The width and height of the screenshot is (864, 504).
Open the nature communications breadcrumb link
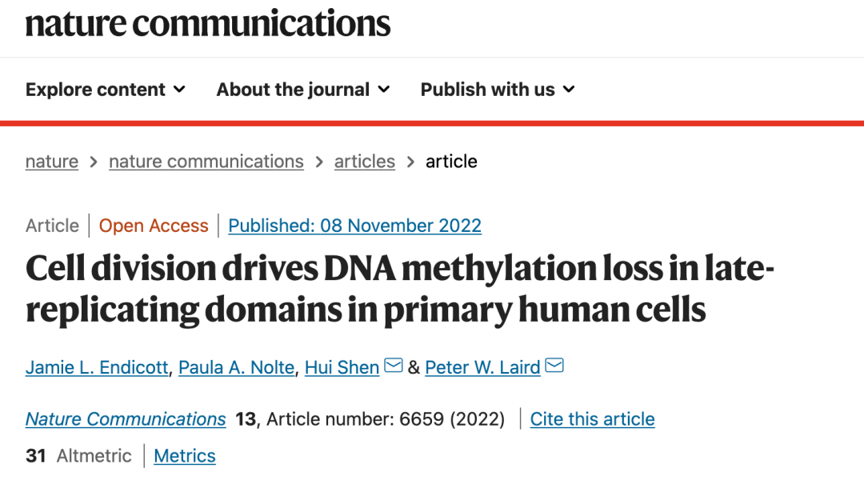pyautogui.click(x=206, y=162)
